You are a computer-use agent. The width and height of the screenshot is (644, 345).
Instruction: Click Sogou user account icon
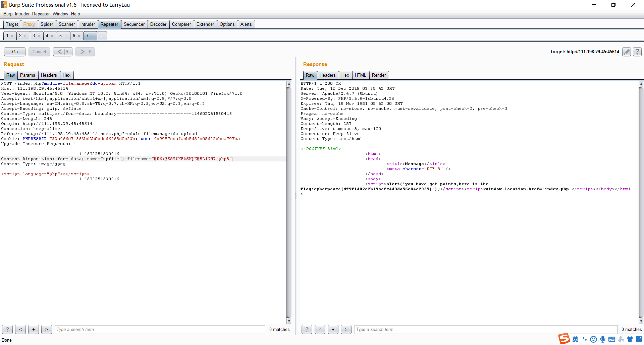click(621, 339)
